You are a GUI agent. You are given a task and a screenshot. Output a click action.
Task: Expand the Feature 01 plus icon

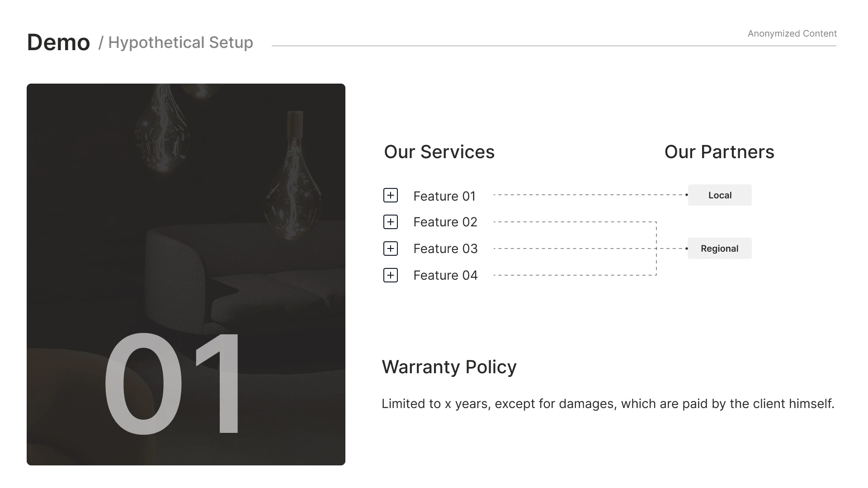391,195
